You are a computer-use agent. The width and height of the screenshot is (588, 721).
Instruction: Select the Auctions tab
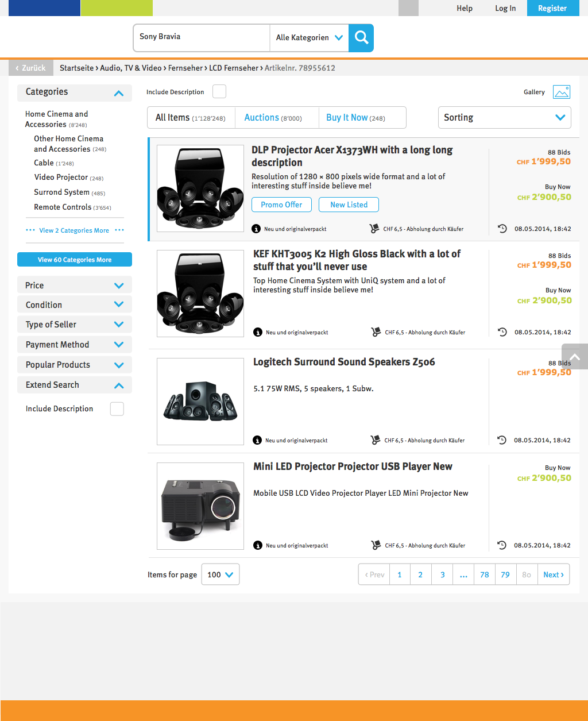coord(277,118)
